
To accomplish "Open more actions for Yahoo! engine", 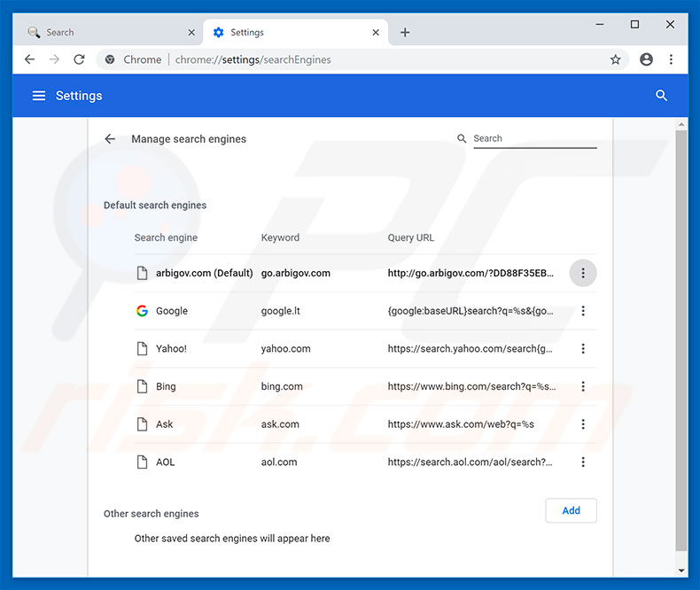I will point(582,348).
